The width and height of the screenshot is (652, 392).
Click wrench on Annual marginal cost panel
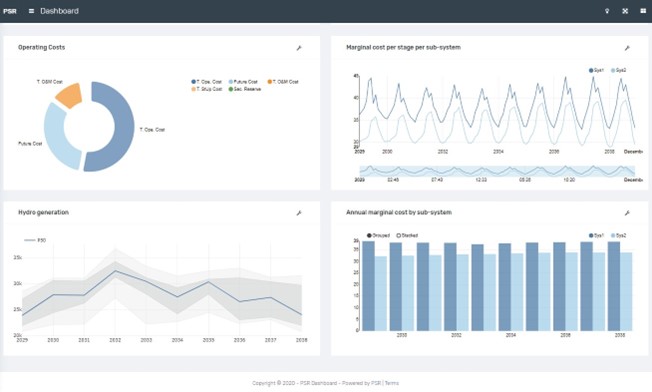point(627,213)
